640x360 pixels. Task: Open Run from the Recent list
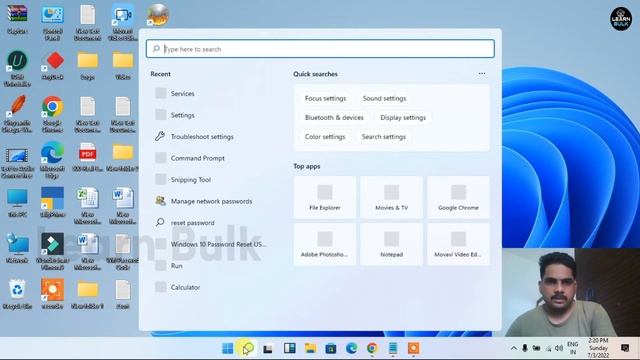pyautogui.click(x=176, y=266)
